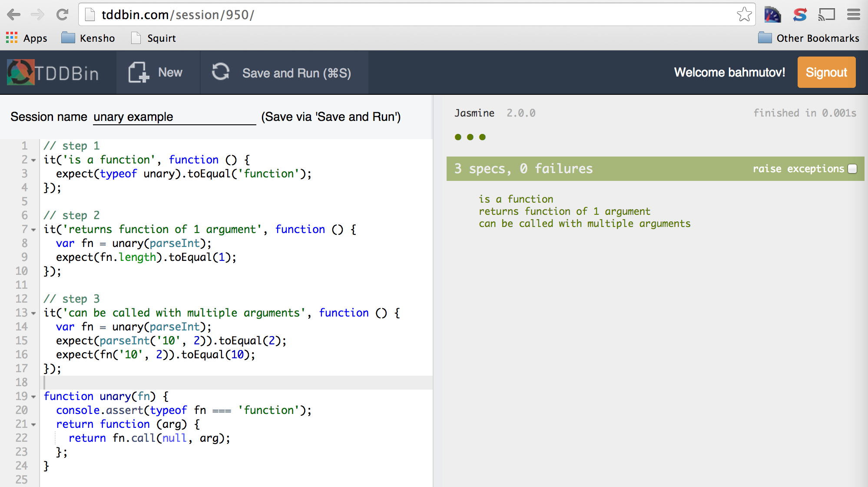The height and width of the screenshot is (487, 868).
Task: Collapse the unary function fold at line 19
Action: pyautogui.click(x=34, y=397)
